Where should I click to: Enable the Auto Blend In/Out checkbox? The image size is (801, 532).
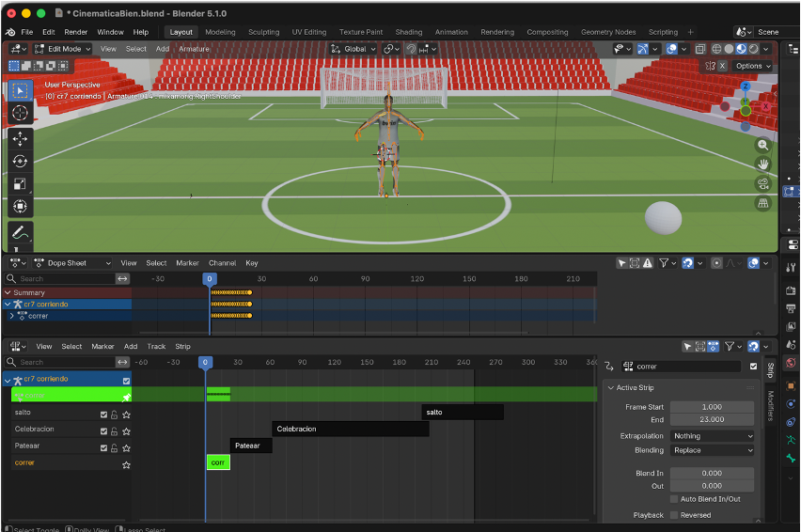tap(674, 499)
